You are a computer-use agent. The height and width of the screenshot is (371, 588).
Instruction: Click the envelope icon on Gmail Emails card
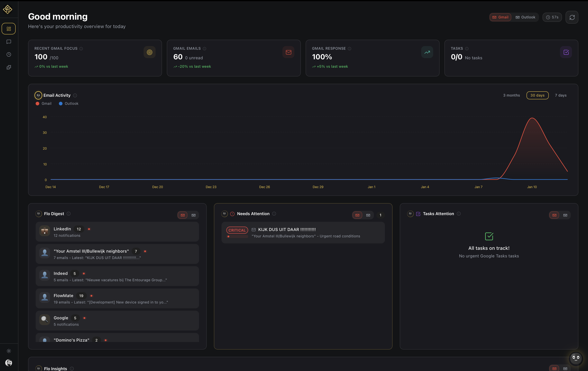point(288,52)
